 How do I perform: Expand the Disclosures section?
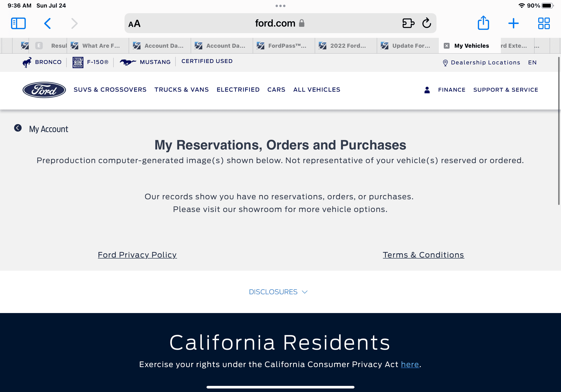278,292
